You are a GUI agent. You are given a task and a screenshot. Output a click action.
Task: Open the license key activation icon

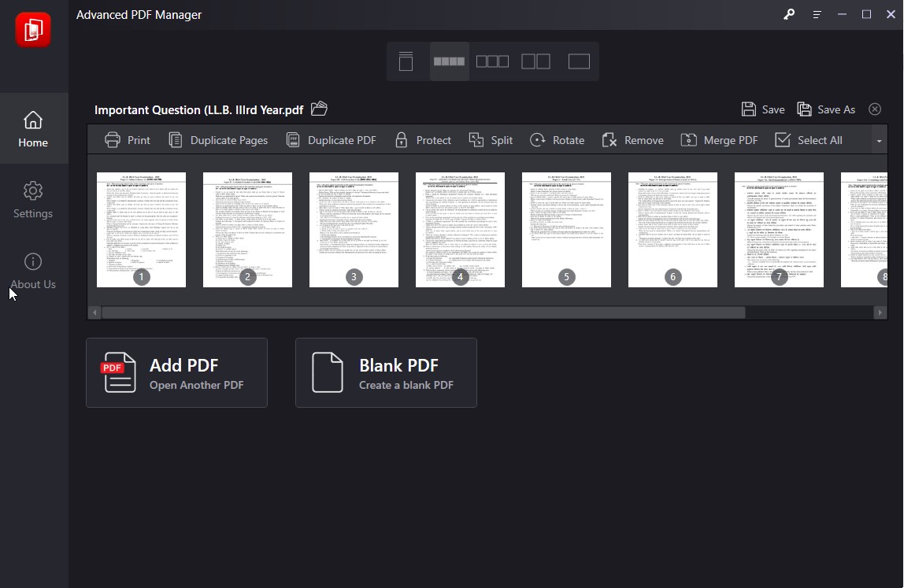coord(788,14)
